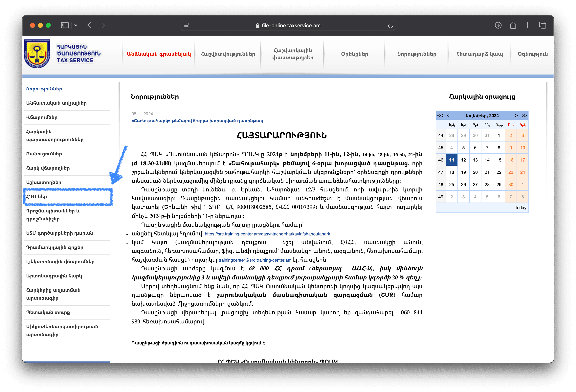Select ՀԴՄներ in the sidebar
The image size is (576, 392).
pyautogui.click(x=67, y=197)
